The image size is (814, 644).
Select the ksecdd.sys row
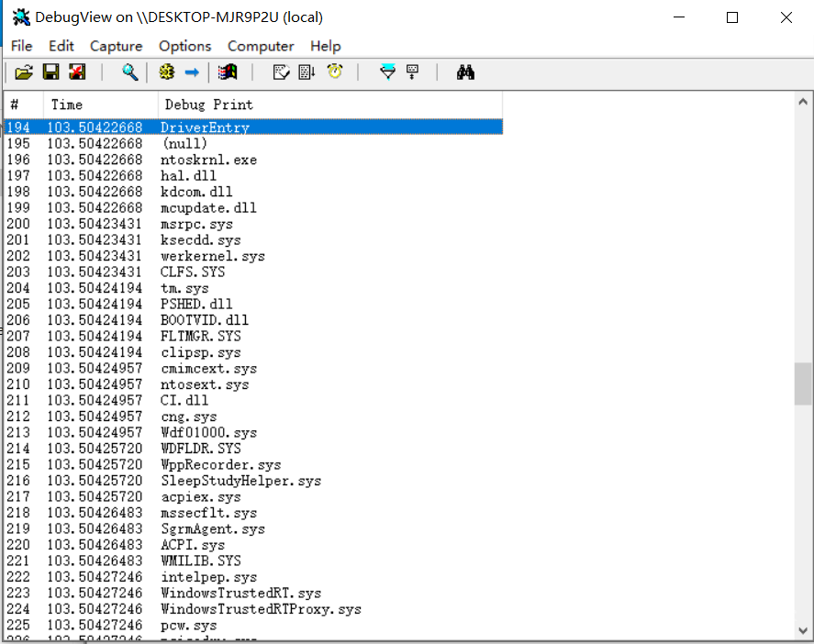[x=254, y=239]
